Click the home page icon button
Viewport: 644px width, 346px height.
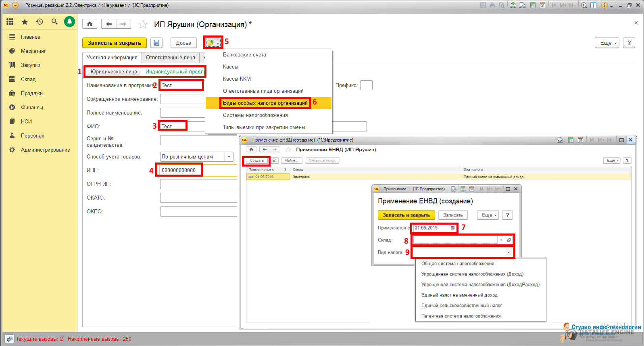click(x=90, y=24)
